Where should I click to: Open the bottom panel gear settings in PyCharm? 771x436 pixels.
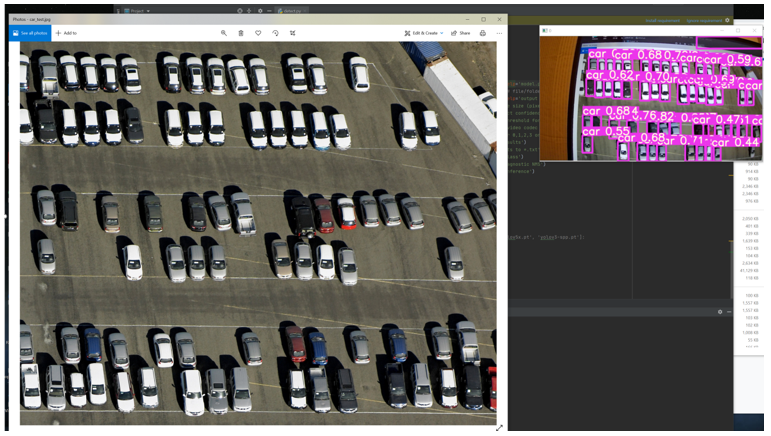click(720, 312)
